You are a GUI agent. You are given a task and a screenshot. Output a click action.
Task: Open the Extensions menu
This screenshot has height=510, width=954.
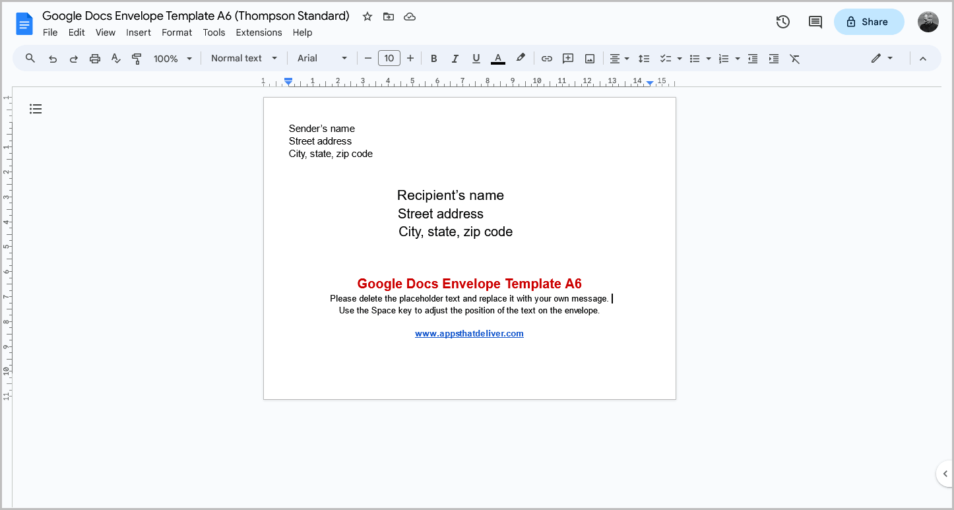259,33
